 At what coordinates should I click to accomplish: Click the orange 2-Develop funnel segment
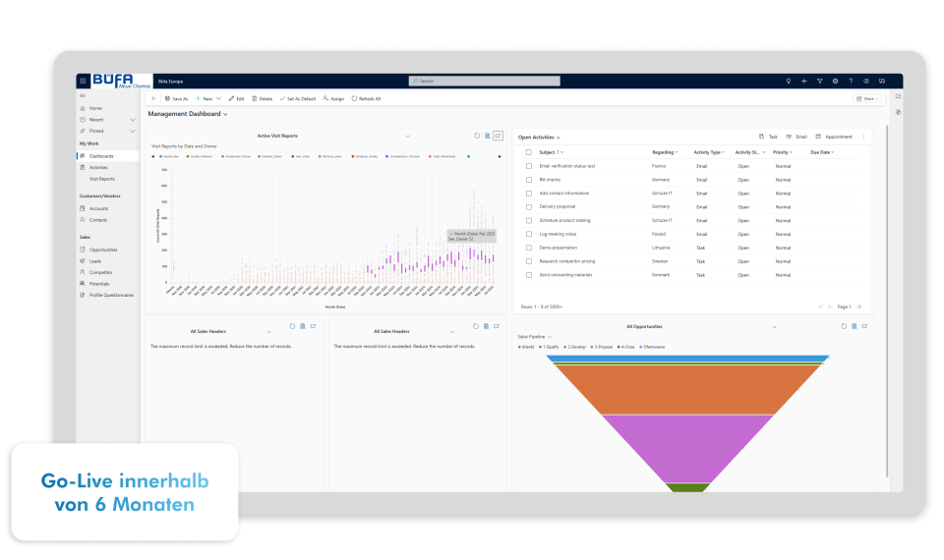pyautogui.click(x=686, y=389)
